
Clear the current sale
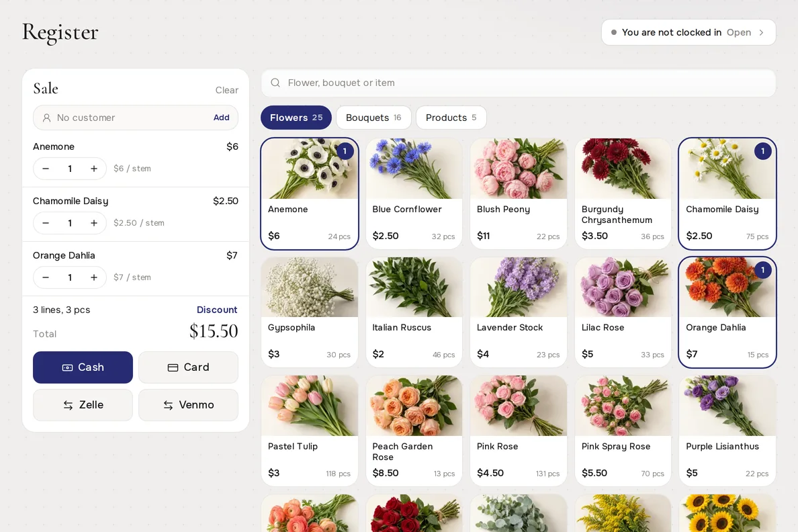click(226, 90)
